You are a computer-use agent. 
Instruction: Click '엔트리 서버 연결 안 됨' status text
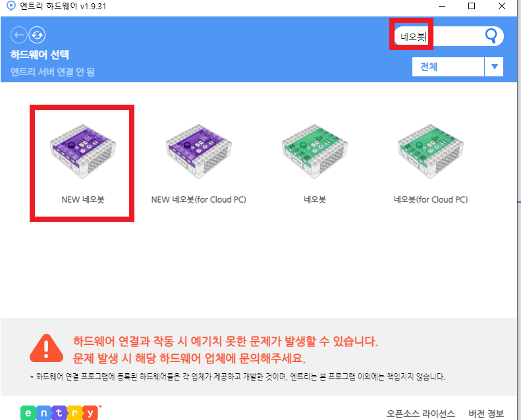click(53, 72)
